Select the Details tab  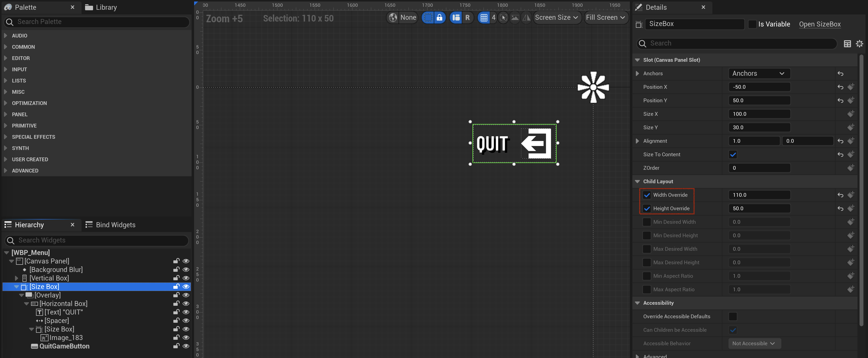click(656, 7)
